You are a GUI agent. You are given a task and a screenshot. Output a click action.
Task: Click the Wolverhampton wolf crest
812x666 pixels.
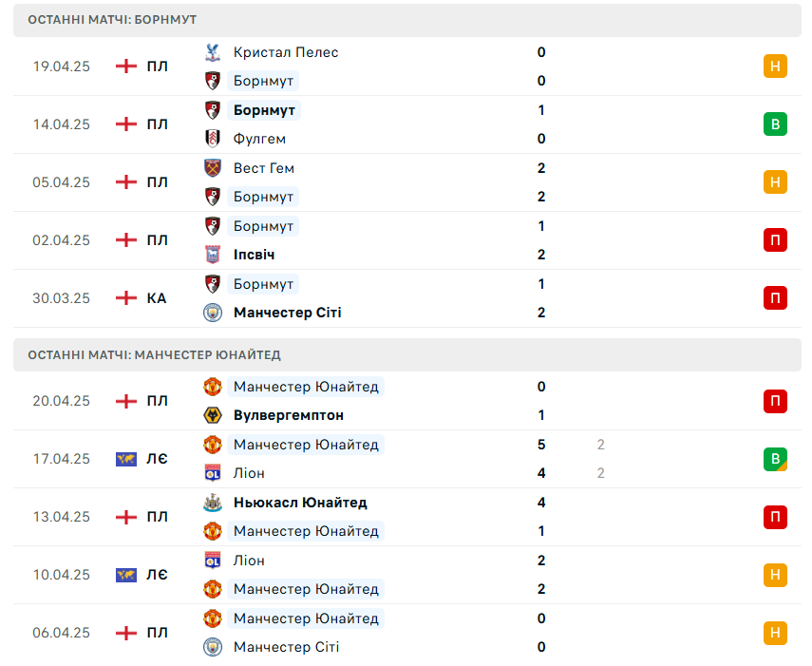tap(213, 415)
